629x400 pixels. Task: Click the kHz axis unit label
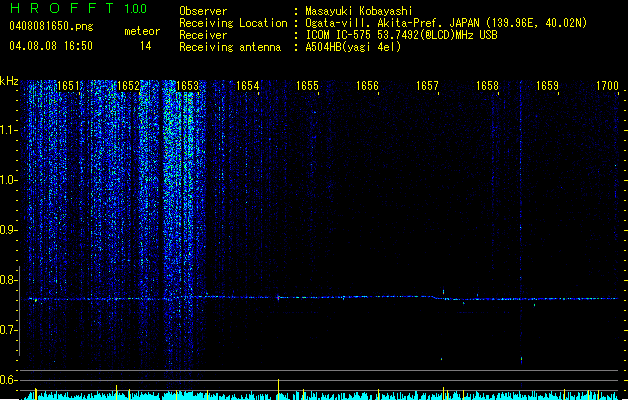(9, 81)
